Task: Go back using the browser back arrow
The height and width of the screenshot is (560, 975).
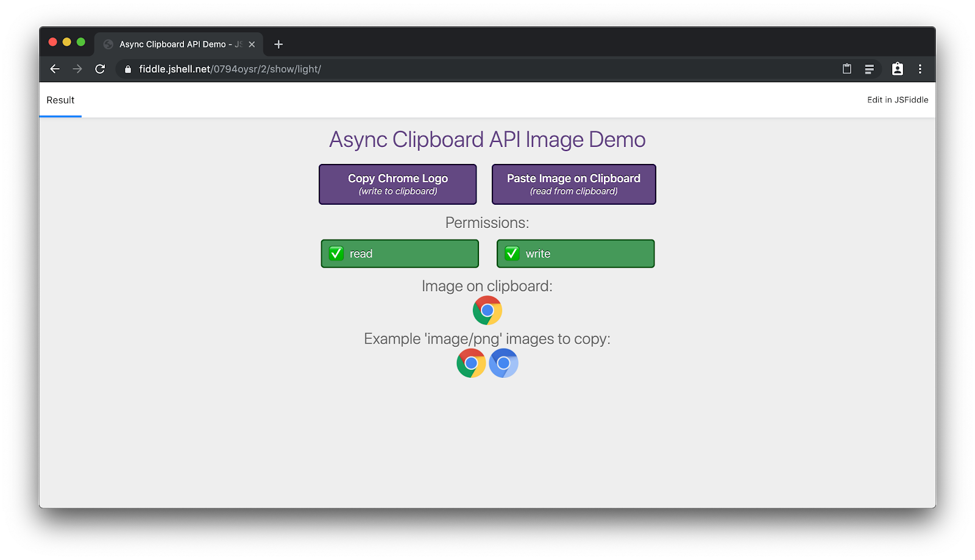Action: (x=55, y=69)
